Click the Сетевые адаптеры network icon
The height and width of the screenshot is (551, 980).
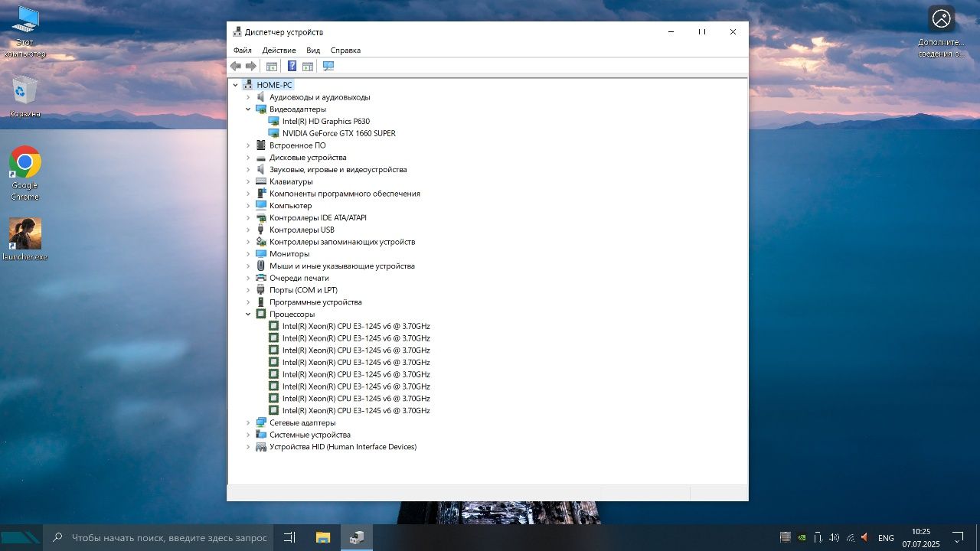261,422
